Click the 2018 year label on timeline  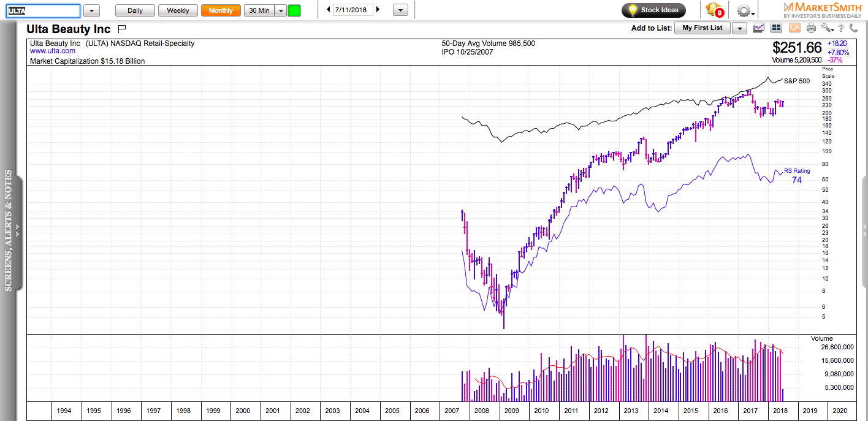pyautogui.click(x=780, y=411)
